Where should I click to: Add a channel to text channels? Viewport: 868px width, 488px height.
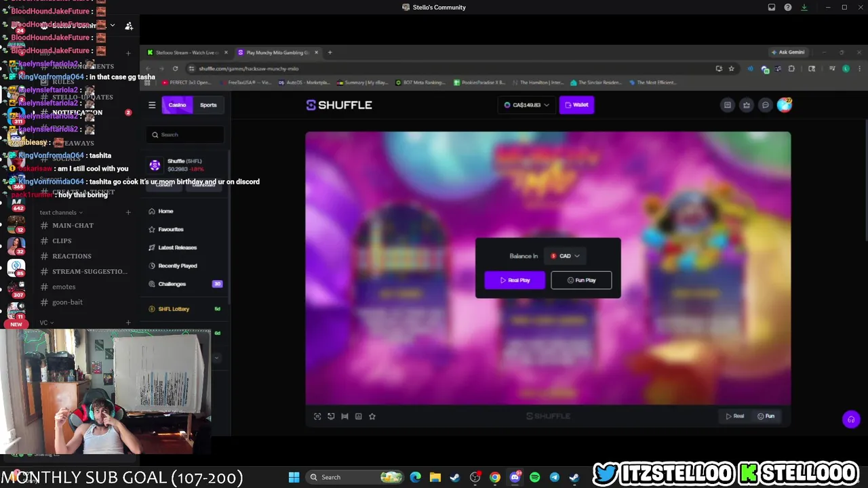(128, 212)
